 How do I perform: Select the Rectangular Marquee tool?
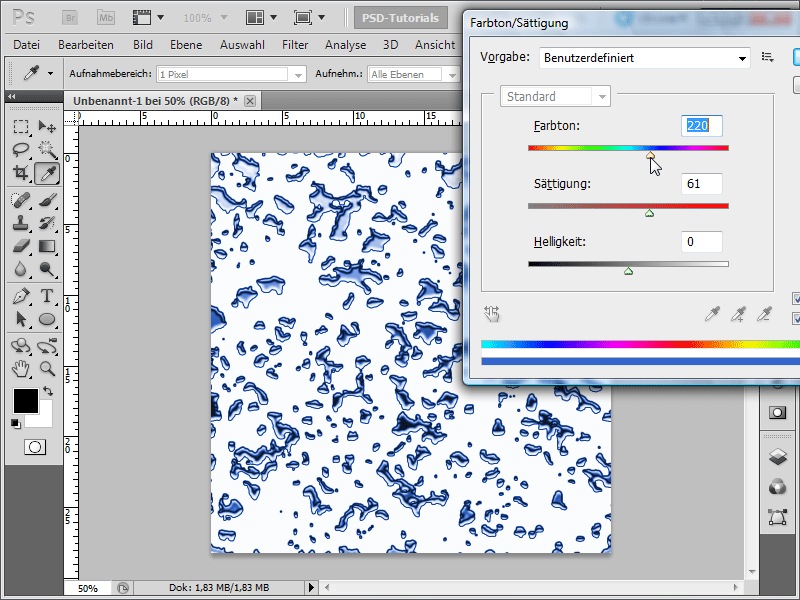21,126
